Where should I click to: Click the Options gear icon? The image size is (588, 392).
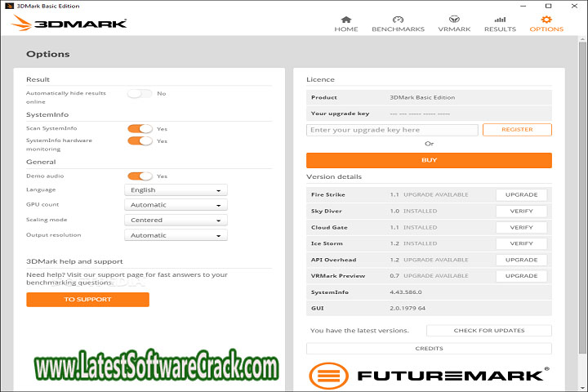click(x=546, y=20)
